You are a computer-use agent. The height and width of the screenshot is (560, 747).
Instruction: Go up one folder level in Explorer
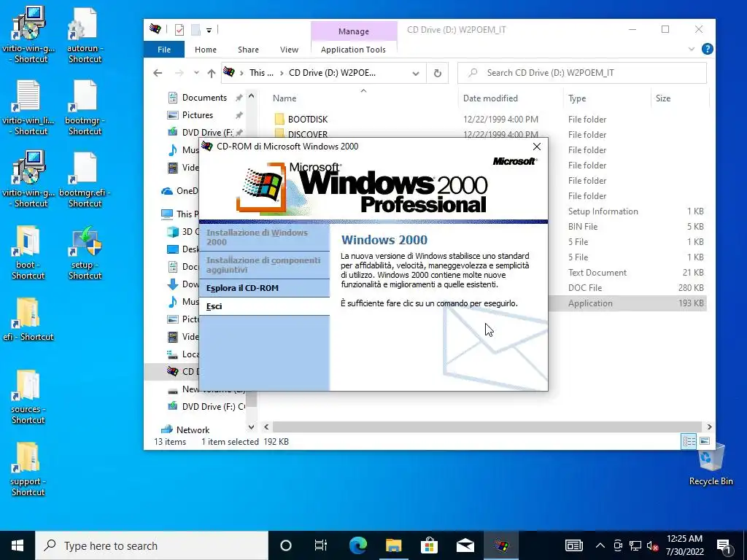[212, 73]
